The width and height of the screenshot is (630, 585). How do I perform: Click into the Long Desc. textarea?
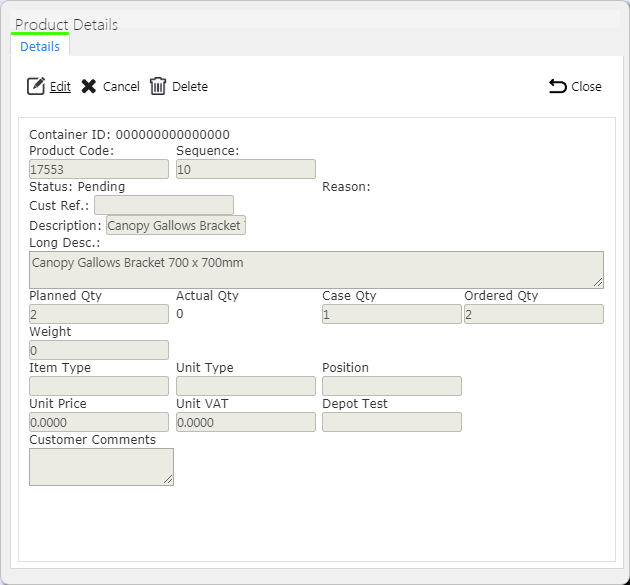click(316, 270)
